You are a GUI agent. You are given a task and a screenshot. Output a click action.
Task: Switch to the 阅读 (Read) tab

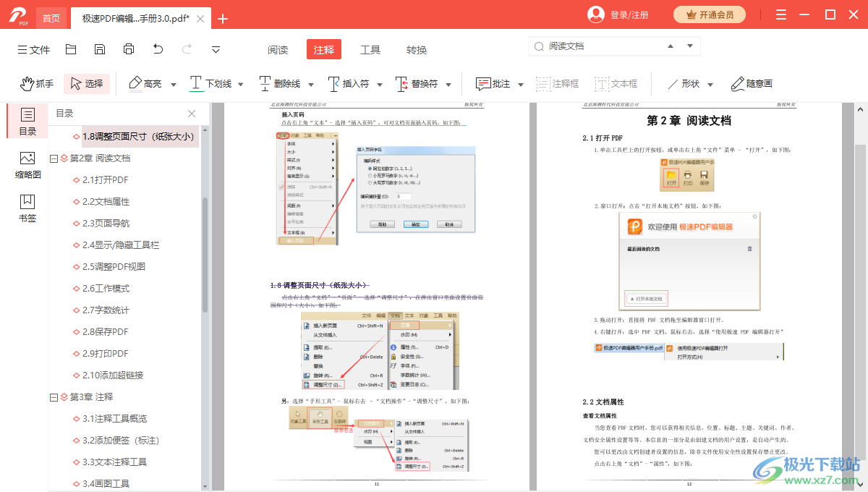tap(278, 50)
